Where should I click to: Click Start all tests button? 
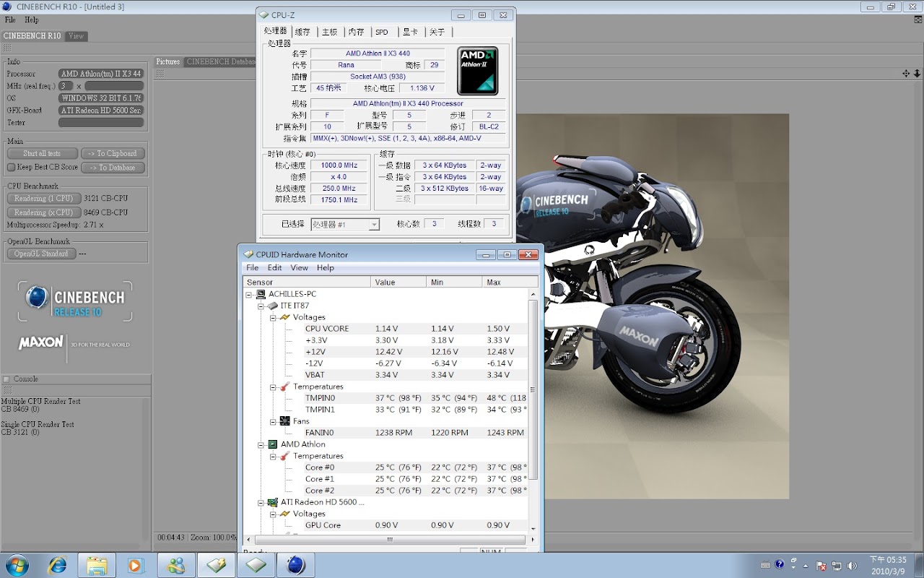(43, 153)
